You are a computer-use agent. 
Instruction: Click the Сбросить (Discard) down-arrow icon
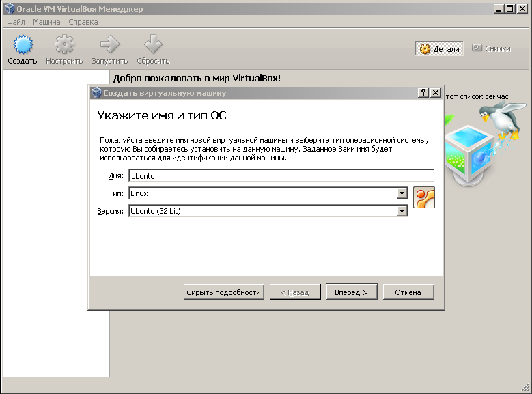(x=153, y=44)
